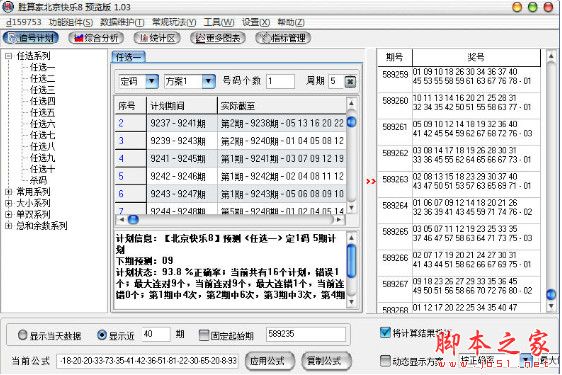Open the 统计区 toolbar button
The height and width of the screenshot is (375, 562).
click(157, 38)
